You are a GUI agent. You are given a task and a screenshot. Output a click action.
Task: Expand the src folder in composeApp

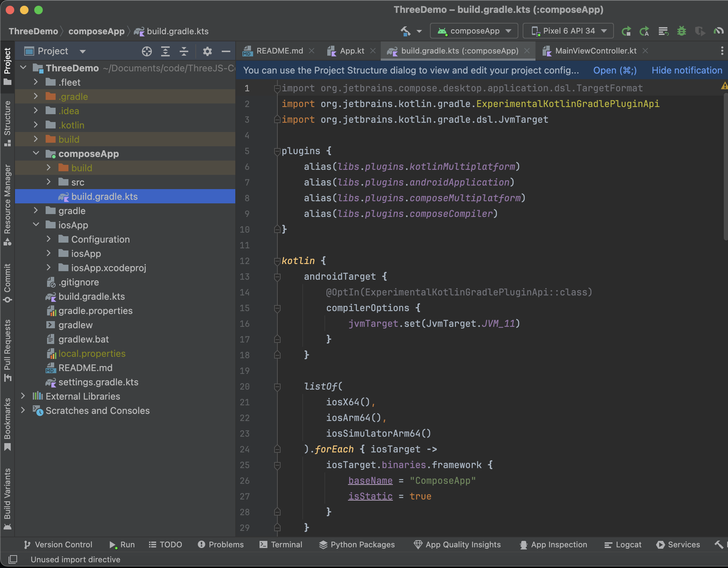tap(49, 182)
